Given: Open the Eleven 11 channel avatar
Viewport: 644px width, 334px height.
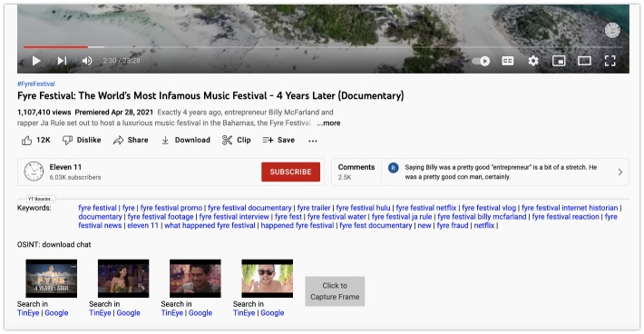Looking at the screenshot, I should click(34, 172).
